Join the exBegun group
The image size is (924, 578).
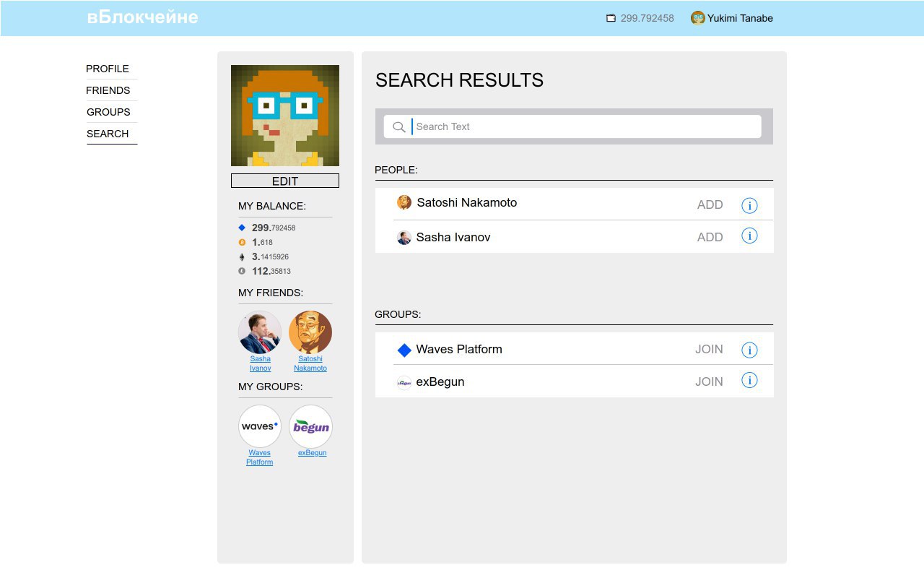point(709,382)
